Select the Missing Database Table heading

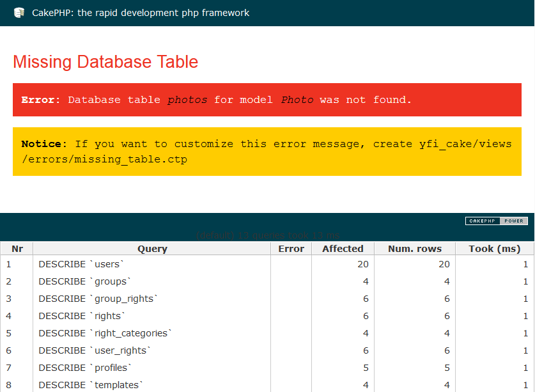[x=105, y=62]
